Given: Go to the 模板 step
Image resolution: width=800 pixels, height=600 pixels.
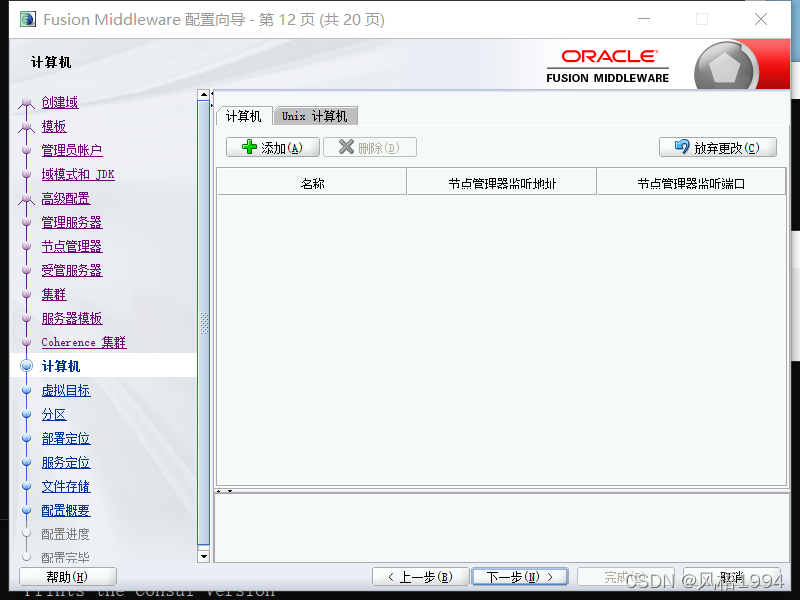Looking at the screenshot, I should (54, 127).
